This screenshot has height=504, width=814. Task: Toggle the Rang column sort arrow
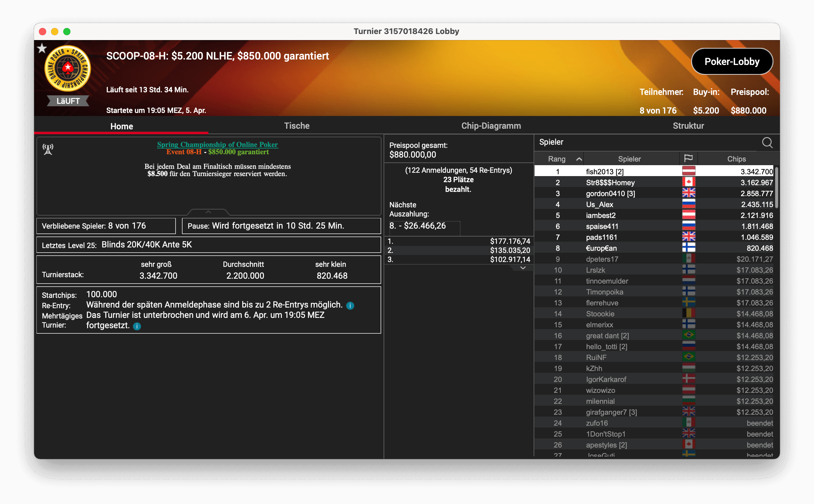[x=579, y=159]
